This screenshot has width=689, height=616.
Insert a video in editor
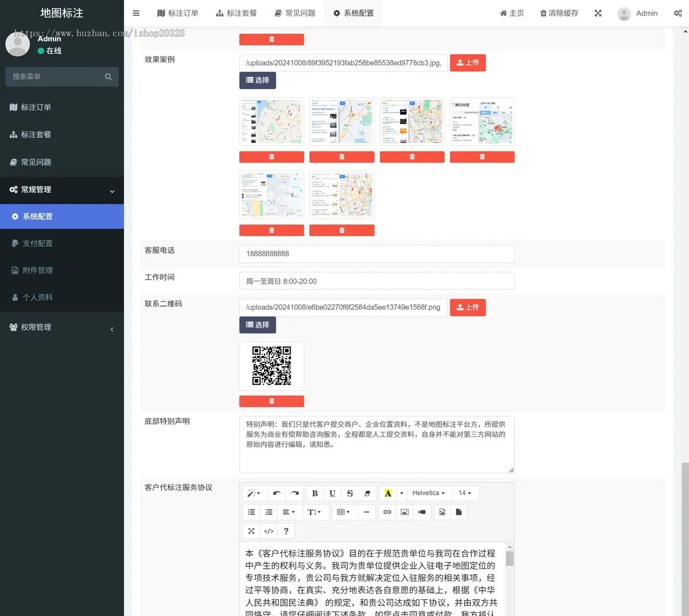(x=422, y=512)
